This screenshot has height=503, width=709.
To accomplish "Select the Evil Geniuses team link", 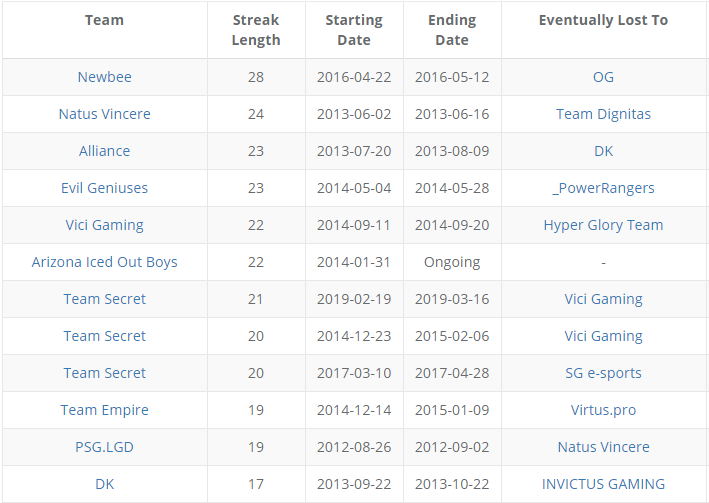I will (104, 188).
